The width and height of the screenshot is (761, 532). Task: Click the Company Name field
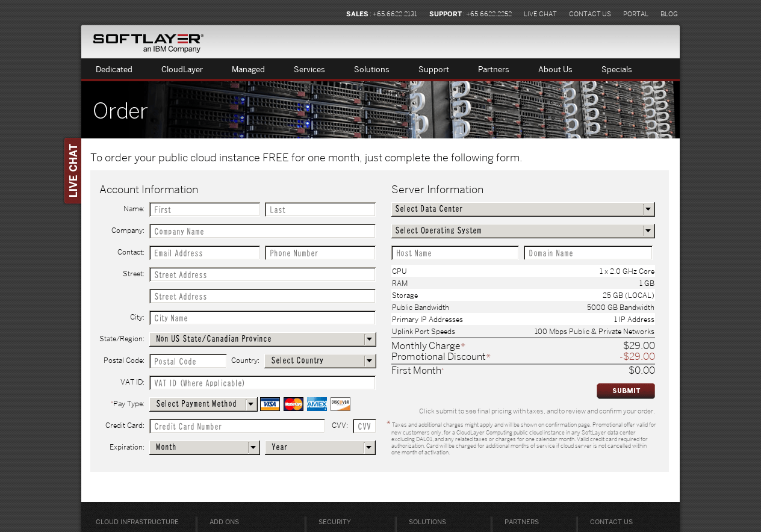(x=262, y=231)
